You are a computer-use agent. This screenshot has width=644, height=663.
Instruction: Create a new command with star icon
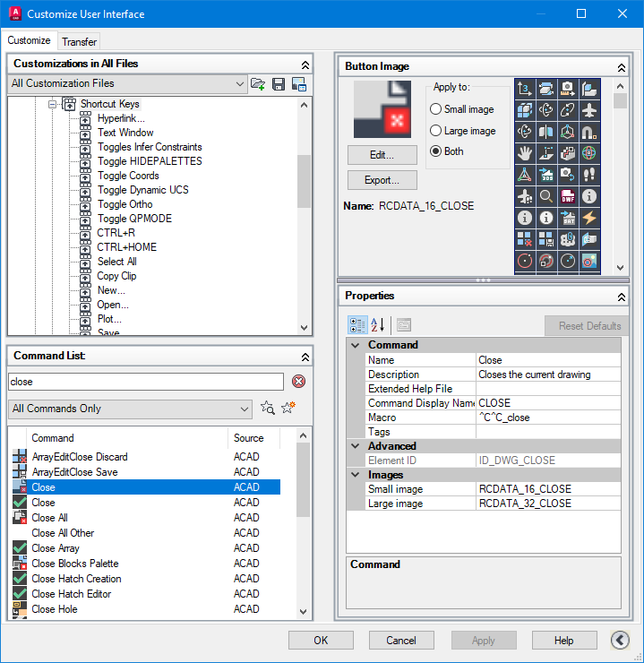(x=288, y=408)
